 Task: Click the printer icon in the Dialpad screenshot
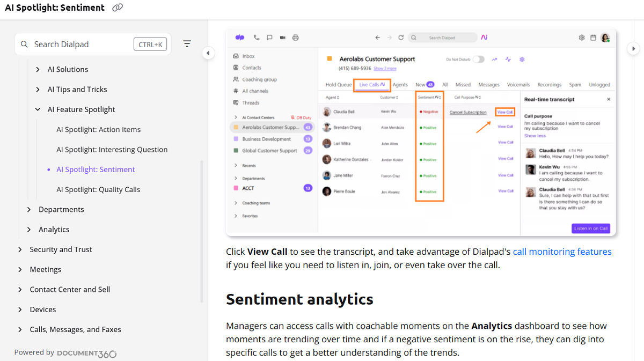point(295,38)
